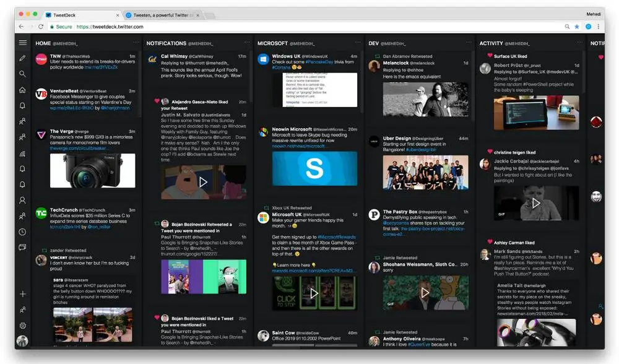
Task: Open #MicrosoftRewards hashtag link
Action: pos(336,237)
